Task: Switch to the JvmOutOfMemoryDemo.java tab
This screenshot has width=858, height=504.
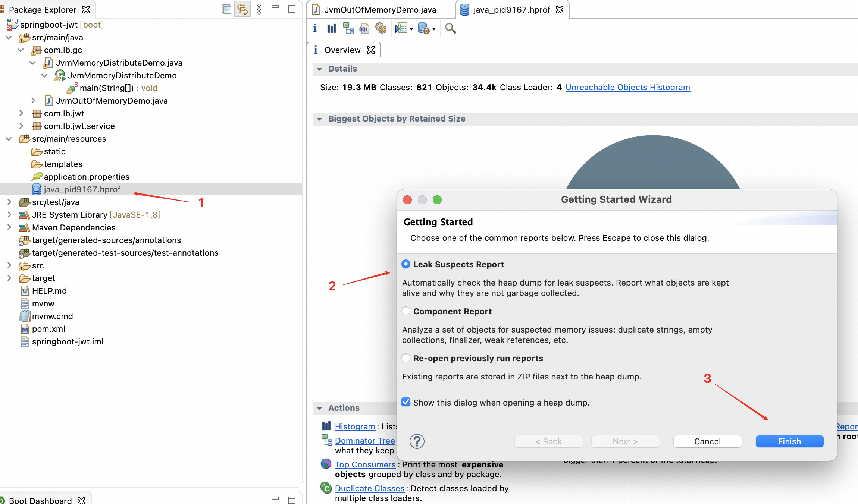Action: tap(380, 10)
